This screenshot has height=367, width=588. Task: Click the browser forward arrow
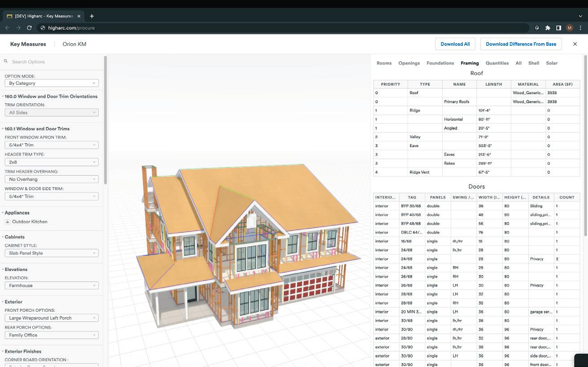18,28
